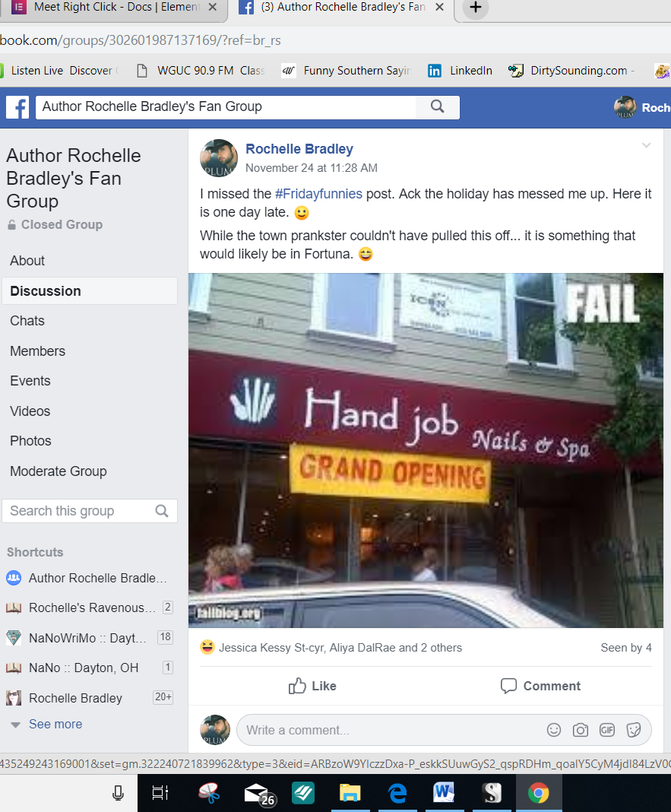Click the Facebook logo home icon

click(17, 108)
